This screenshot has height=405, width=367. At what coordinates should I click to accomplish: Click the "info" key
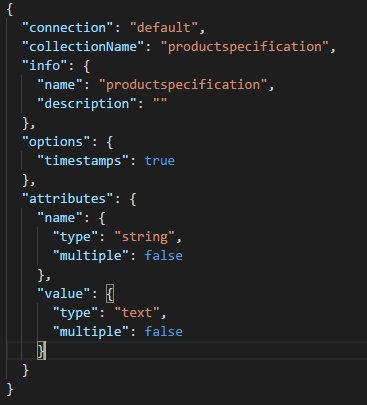(45, 66)
